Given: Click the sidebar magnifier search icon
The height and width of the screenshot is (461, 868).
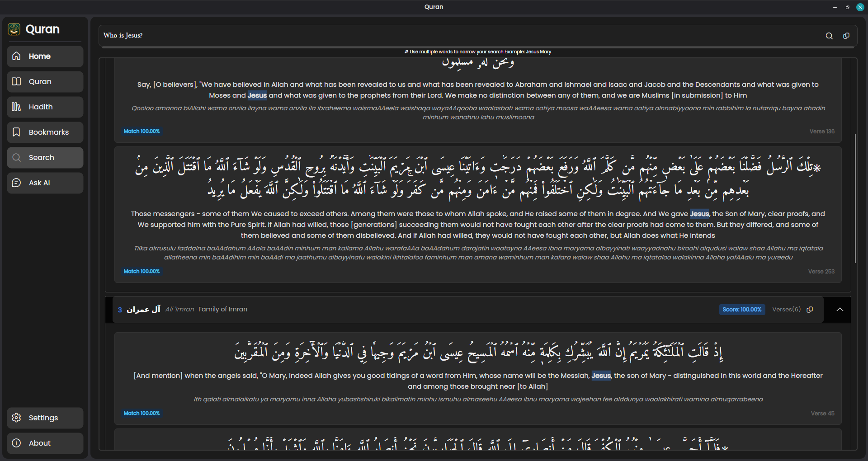Looking at the screenshot, I should 17,157.
